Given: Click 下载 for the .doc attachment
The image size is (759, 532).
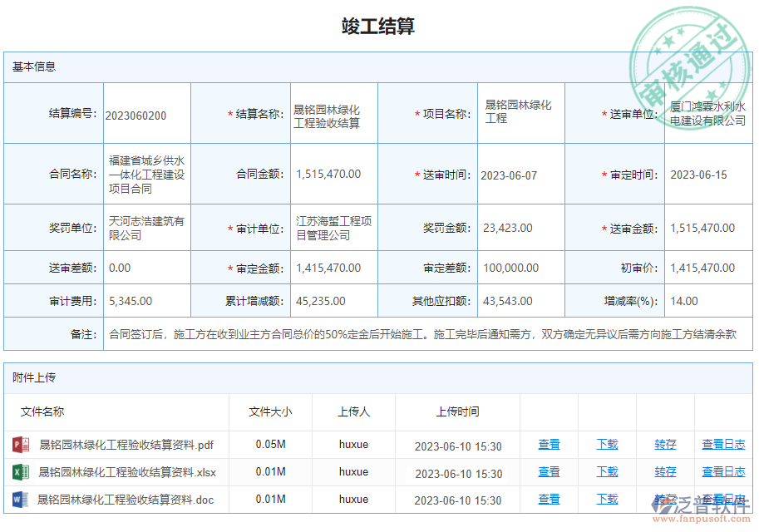Looking at the screenshot, I should [607, 500].
